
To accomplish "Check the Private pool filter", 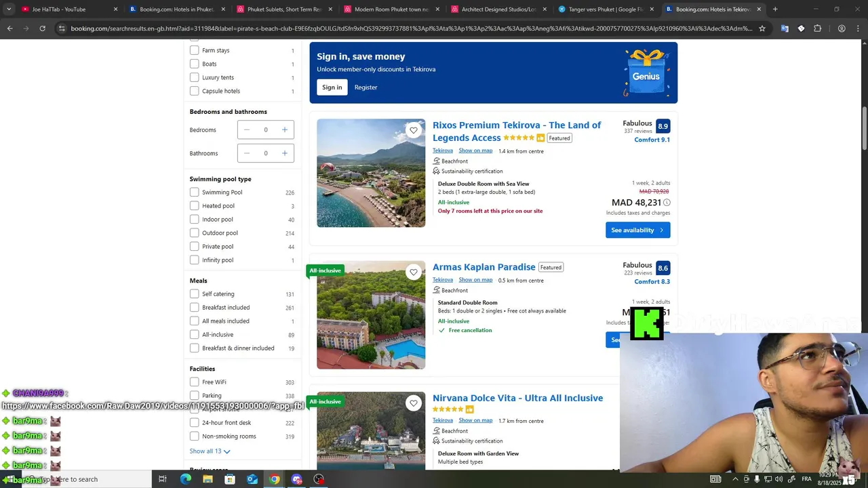I will coord(195,247).
